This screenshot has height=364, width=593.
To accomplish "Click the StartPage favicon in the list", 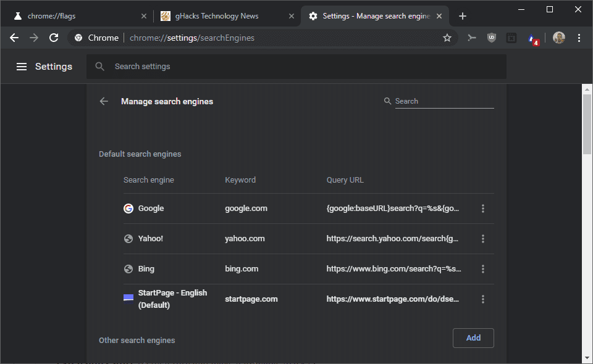I will click(x=128, y=299).
